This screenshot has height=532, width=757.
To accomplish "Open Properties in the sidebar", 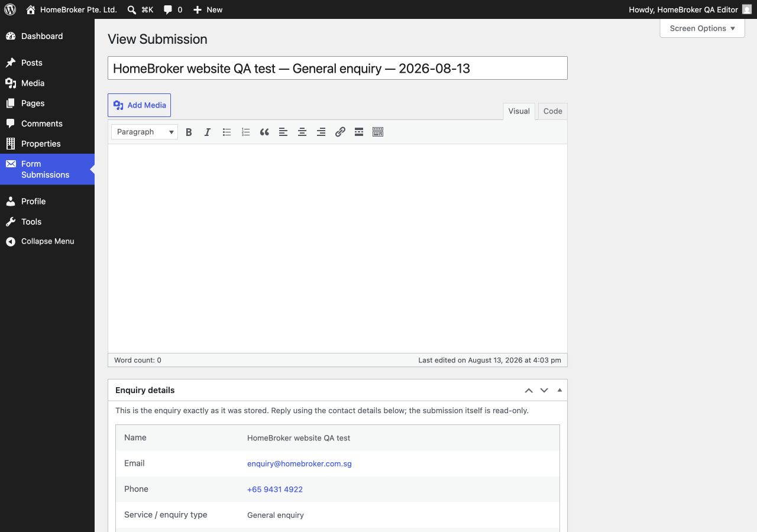I will [47, 144].
